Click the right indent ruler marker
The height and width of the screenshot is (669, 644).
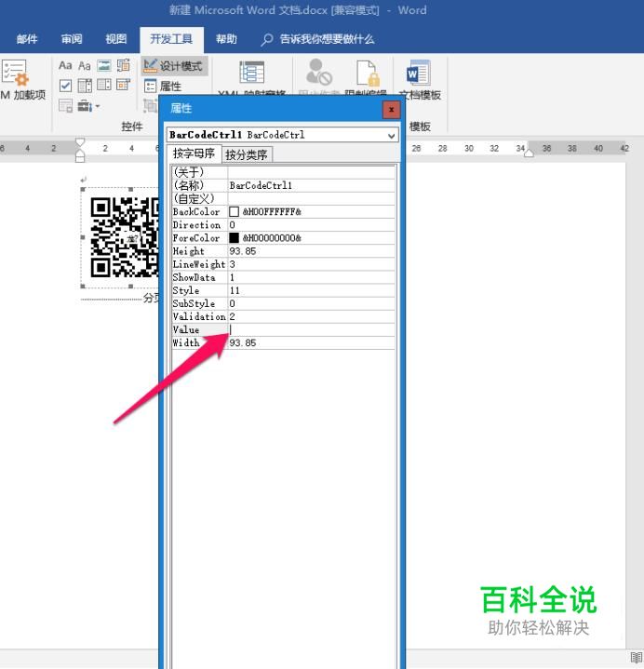click(529, 153)
